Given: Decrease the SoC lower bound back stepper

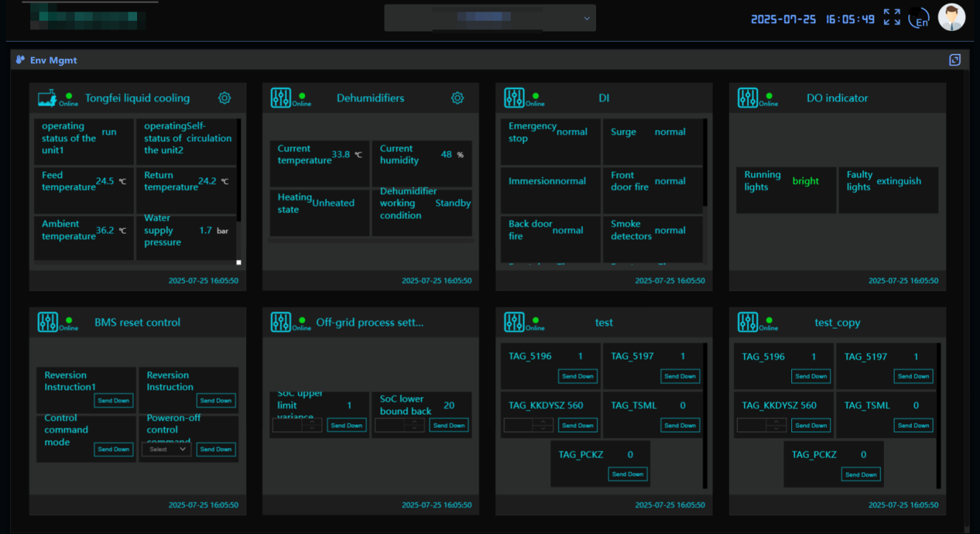Looking at the screenshot, I should pyautogui.click(x=415, y=428).
